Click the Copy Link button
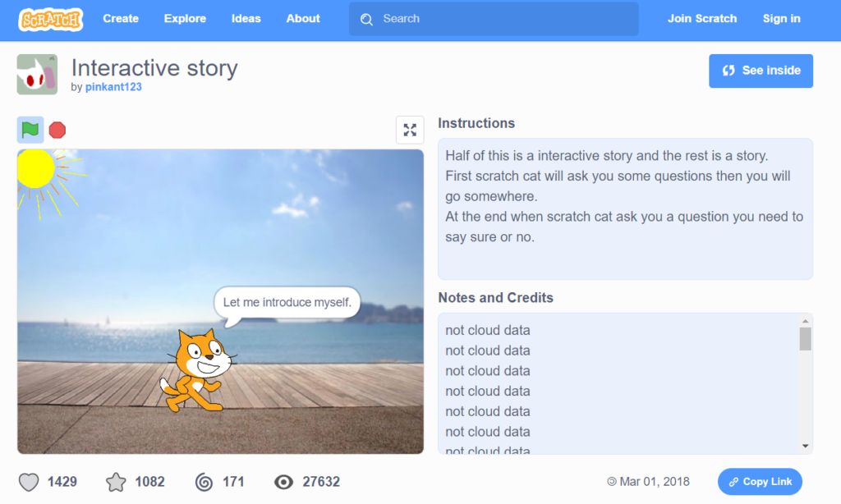Viewport: 841px width, 504px height. [x=760, y=482]
